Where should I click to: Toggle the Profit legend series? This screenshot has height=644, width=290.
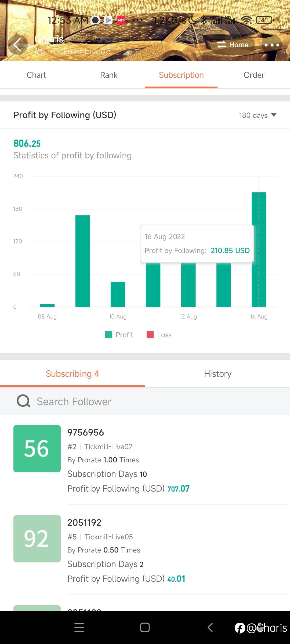click(119, 335)
